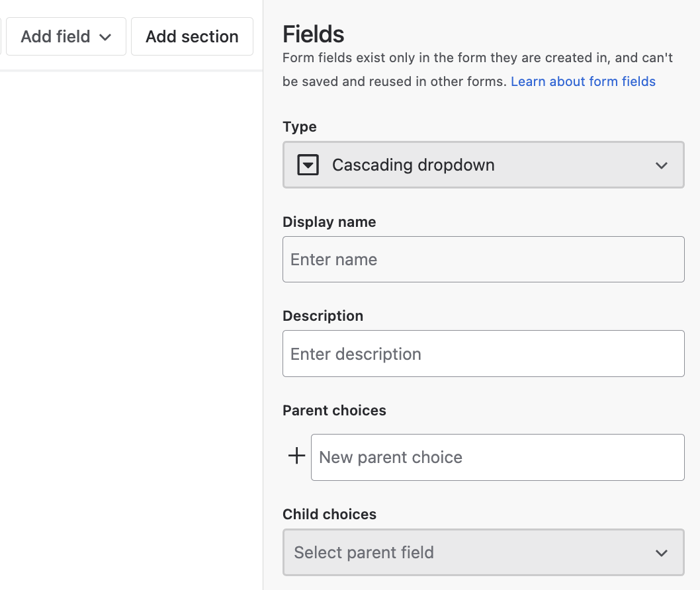Click the Description label
The image size is (700, 590).
(323, 316)
